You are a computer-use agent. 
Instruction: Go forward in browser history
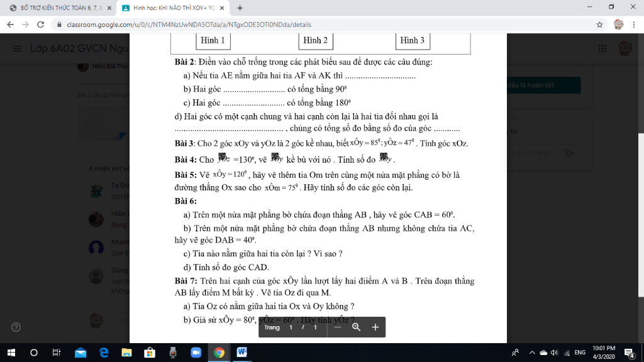[25, 25]
